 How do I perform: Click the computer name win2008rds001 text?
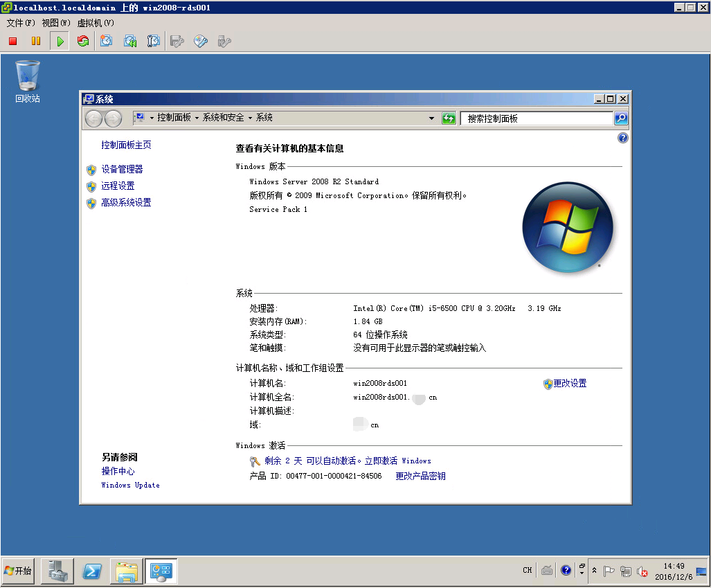(x=380, y=384)
